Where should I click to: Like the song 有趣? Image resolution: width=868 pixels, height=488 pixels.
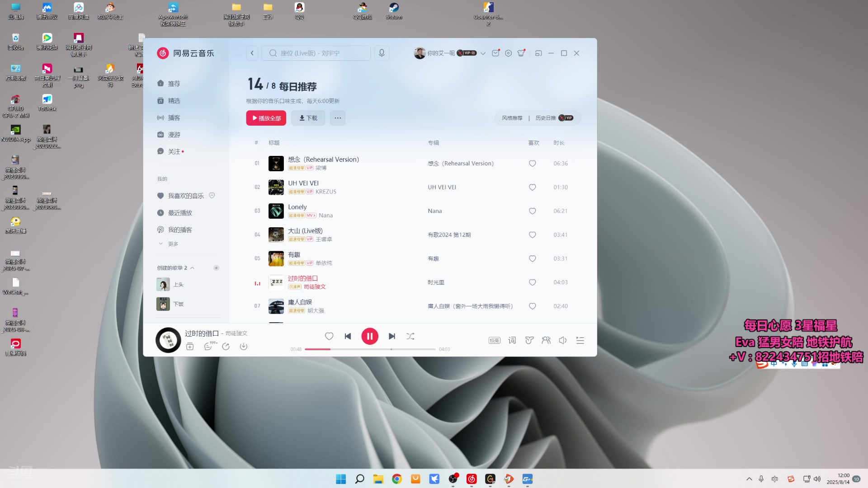pyautogui.click(x=533, y=258)
